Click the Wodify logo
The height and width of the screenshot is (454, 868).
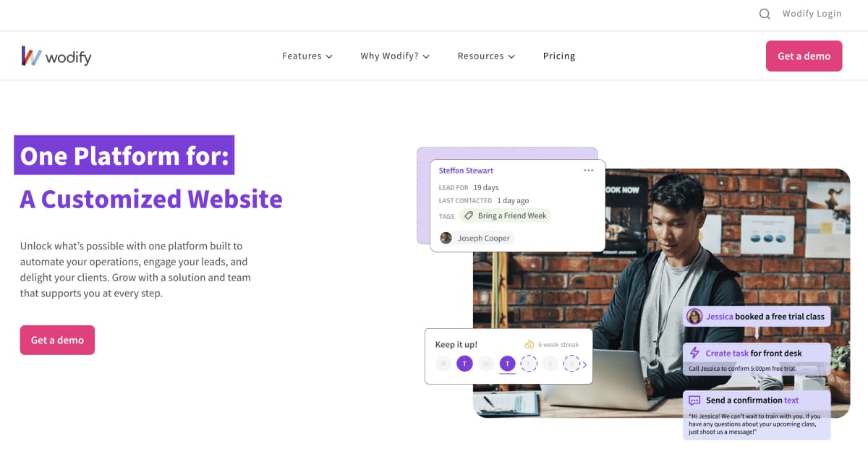coord(56,56)
